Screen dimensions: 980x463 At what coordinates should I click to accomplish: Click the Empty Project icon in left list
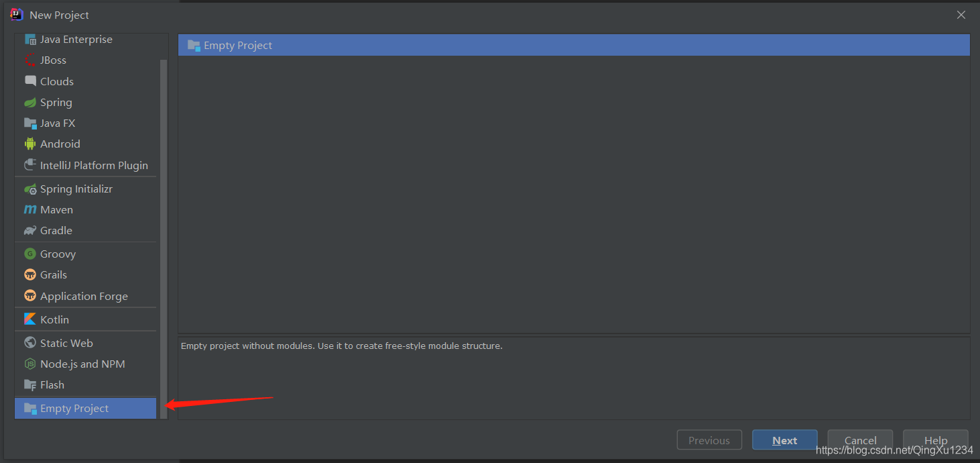30,409
